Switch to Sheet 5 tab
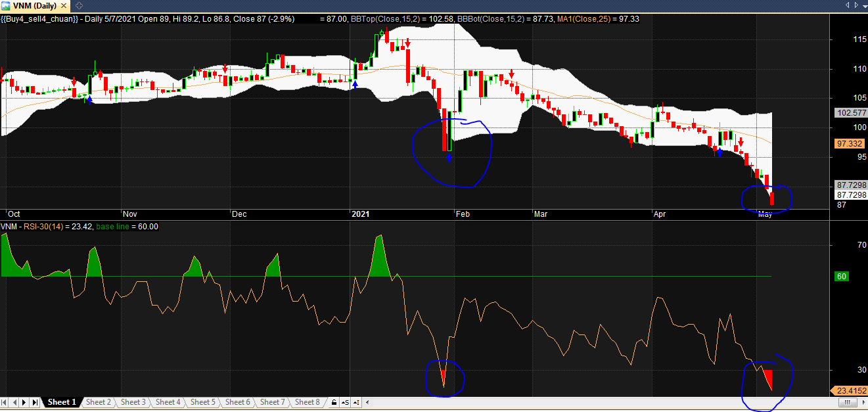 [203, 402]
